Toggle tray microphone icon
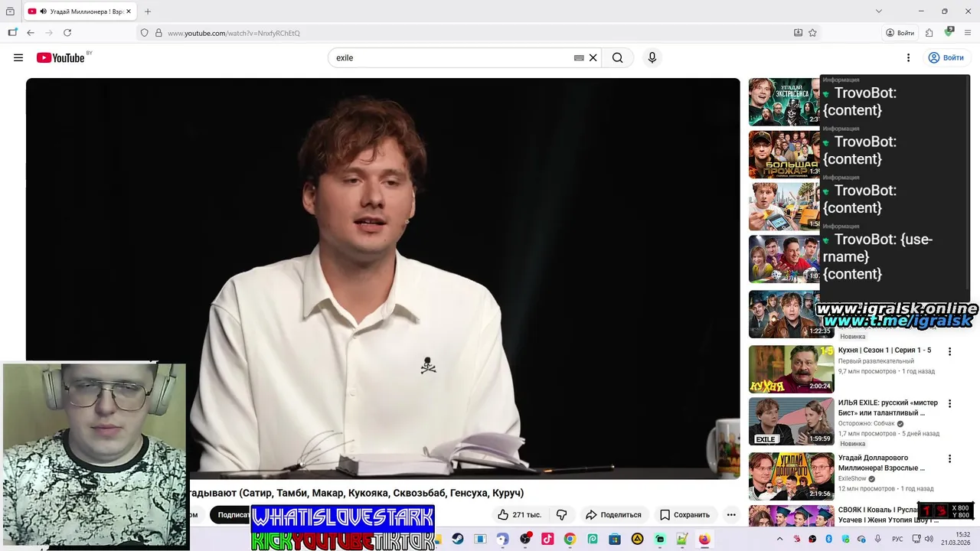The image size is (980, 551). (878, 539)
